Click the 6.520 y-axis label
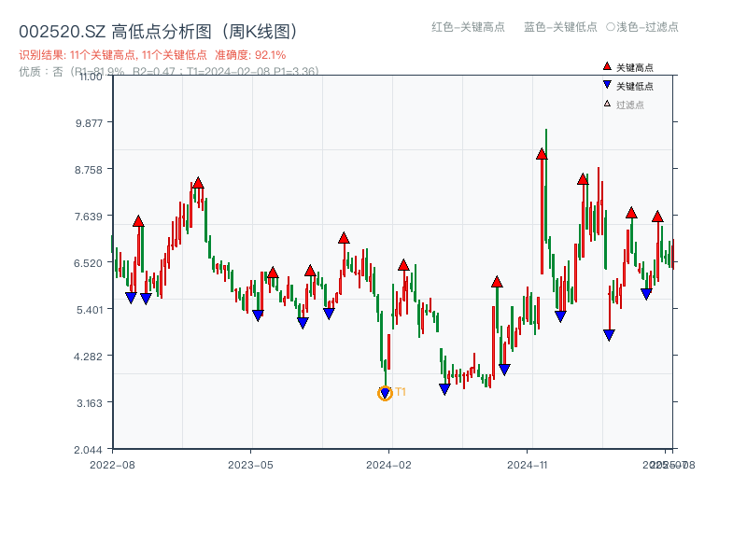The height and width of the screenshot is (560, 747). pyautogui.click(x=89, y=263)
